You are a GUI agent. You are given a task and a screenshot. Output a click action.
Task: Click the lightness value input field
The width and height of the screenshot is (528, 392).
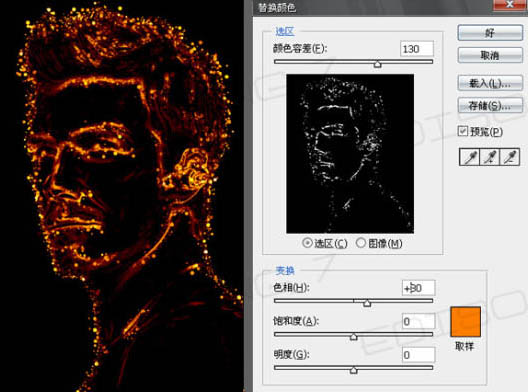click(419, 355)
